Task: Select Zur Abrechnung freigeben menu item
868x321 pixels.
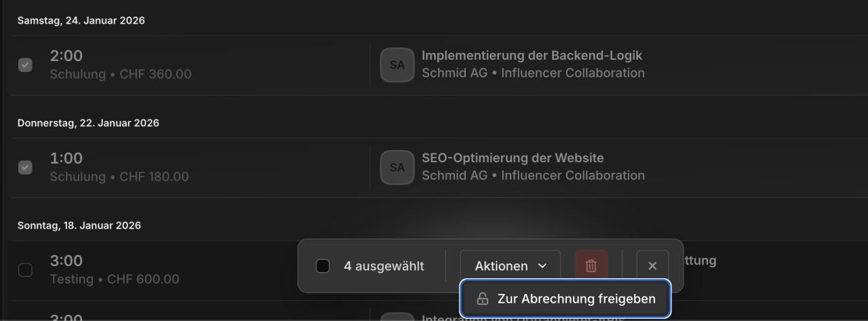Action: tap(566, 299)
